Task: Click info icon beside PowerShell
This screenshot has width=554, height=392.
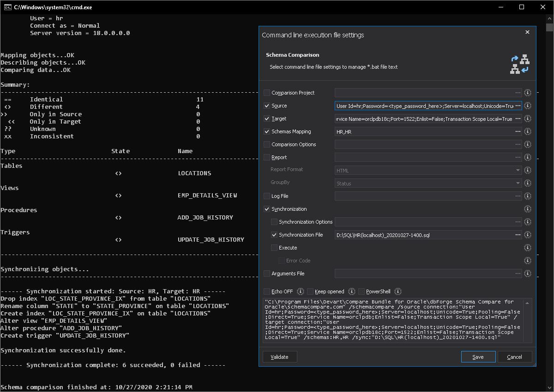Action: click(398, 291)
